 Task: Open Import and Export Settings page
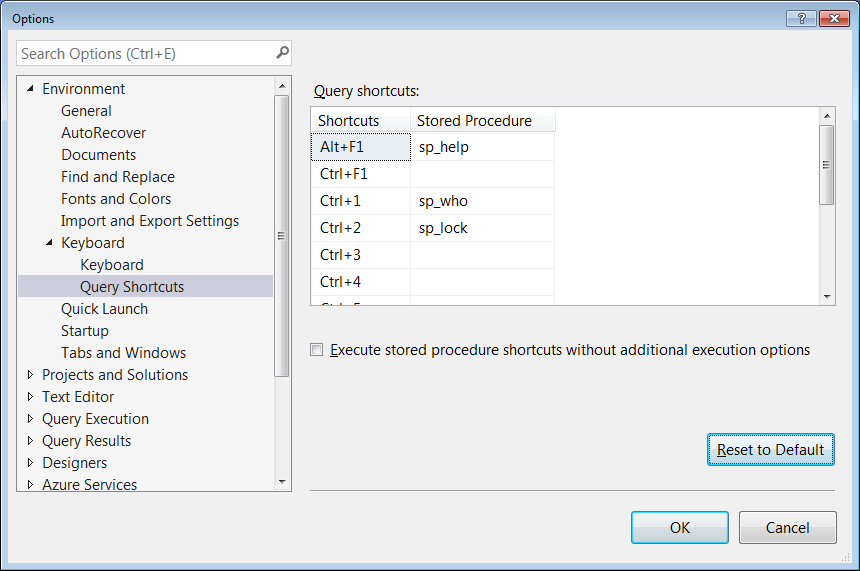[x=150, y=221]
